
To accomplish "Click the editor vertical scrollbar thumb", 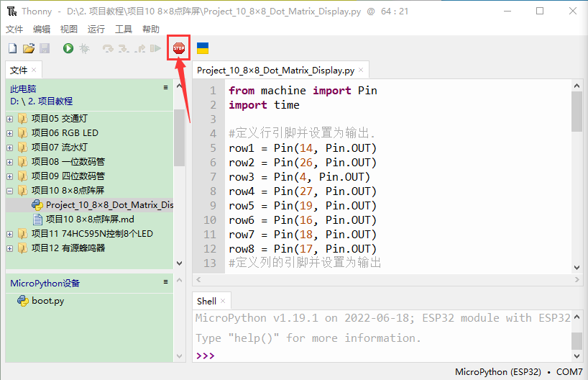I will 576,112.
